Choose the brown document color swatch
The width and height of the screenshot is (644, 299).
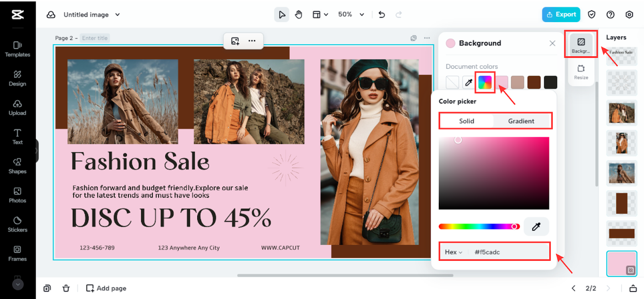tap(534, 82)
